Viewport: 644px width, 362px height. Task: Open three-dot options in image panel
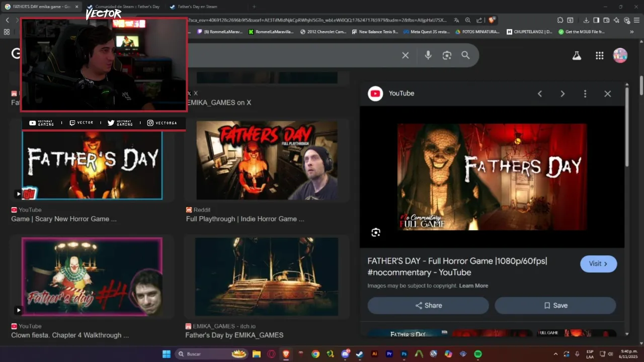[585, 94]
